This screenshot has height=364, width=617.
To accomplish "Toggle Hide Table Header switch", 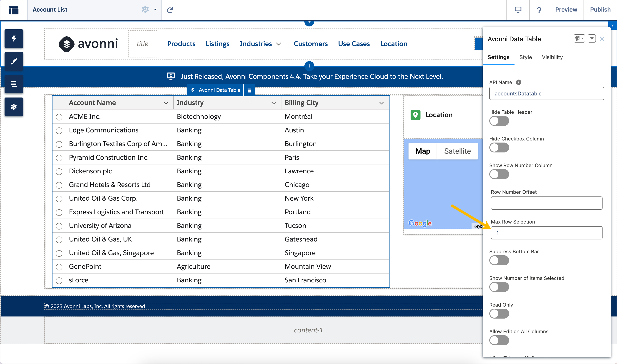I will (499, 121).
